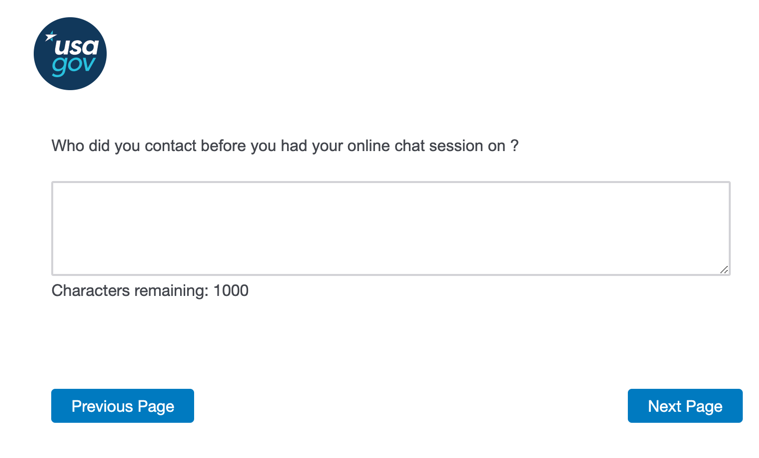Click the question mark ending the question
Viewport: 759px width, 458px height.
coord(514,146)
